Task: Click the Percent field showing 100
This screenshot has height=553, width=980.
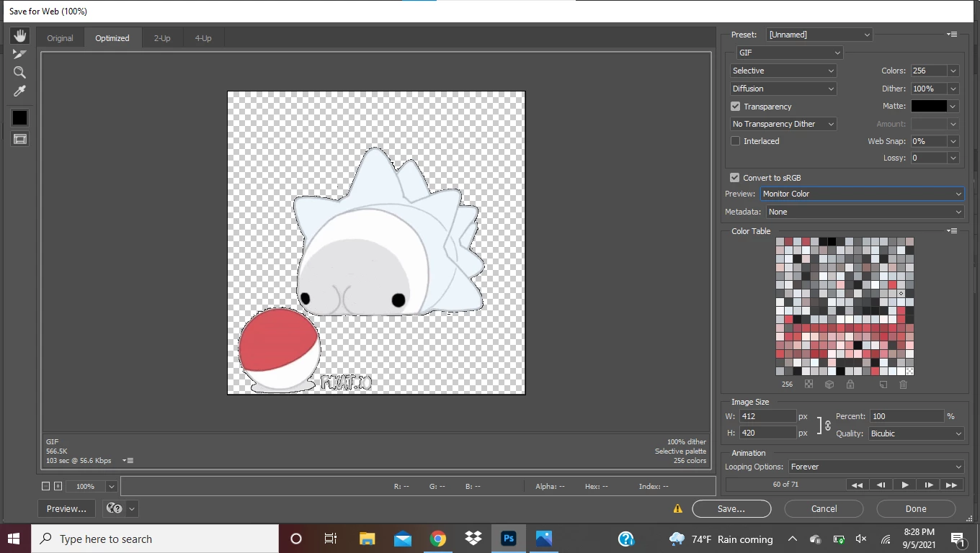Action: pyautogui.click(x=906, y=416)
